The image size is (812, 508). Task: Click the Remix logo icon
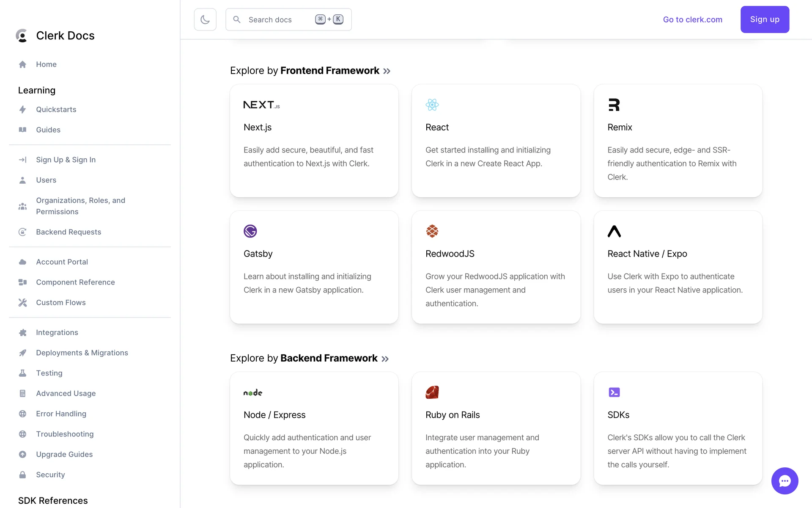click(614, 105)
